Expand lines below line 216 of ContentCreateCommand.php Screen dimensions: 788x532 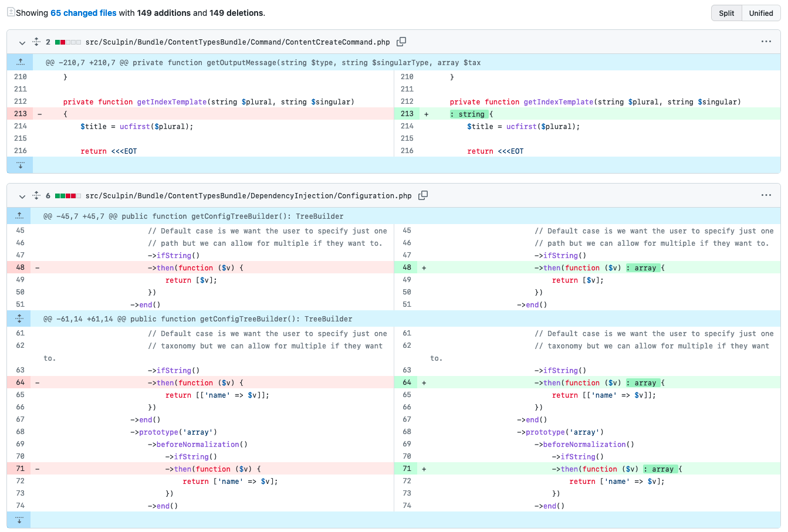(x=20, y=165)
